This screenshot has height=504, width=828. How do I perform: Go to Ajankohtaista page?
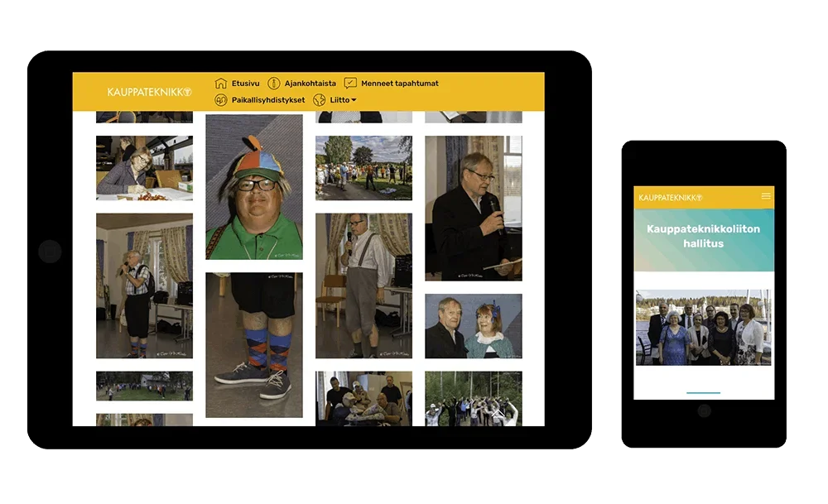[x=310, y=84]
